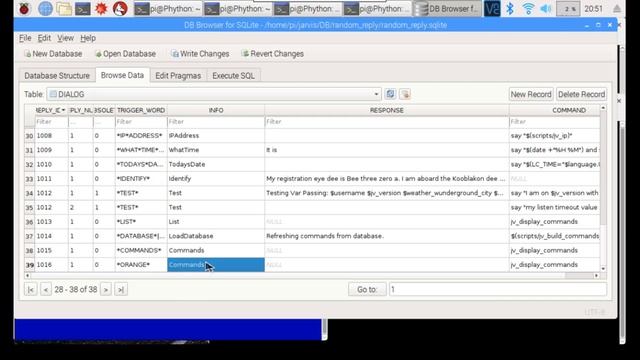Click the VNC server tray icon
The width and height of the screenshot is (640, 360).
coord(492,8)
